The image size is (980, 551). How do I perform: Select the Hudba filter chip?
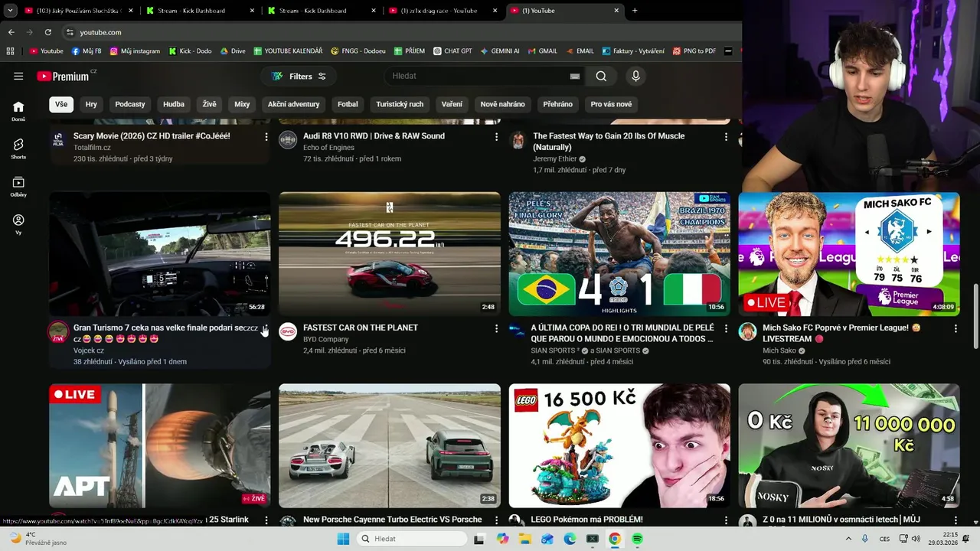coord(174,104)
